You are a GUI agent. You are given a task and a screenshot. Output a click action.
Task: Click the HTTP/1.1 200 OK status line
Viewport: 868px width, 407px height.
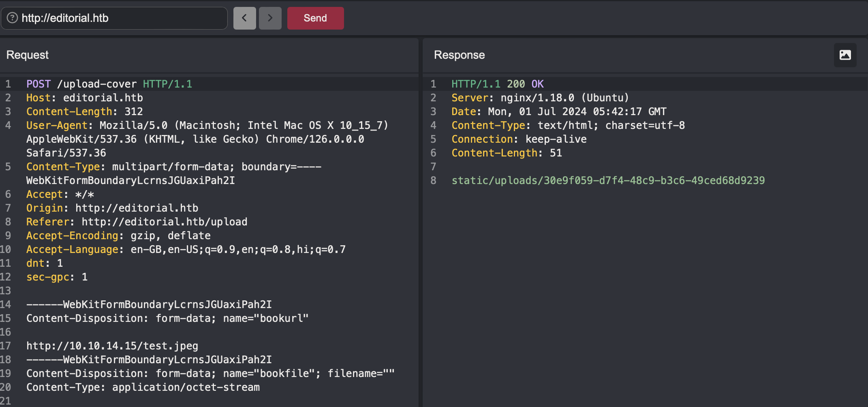(497, 84)
